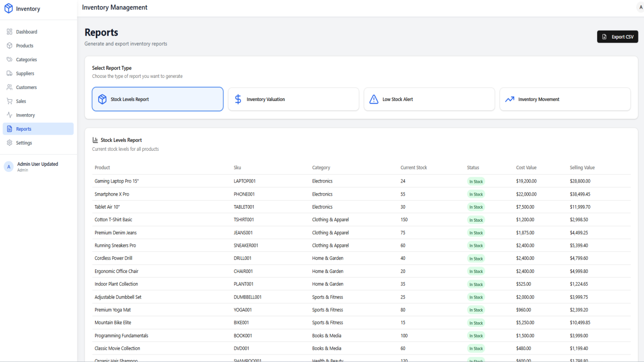Click the Inventory Management header title
Viewport: 644px width, 362px height.
(x=115, y=8)
